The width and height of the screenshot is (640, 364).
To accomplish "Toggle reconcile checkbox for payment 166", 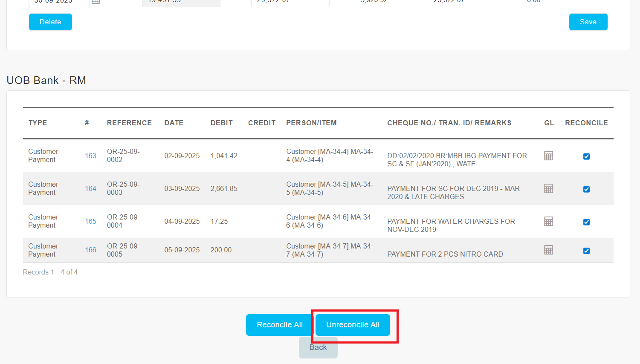I will (x=586, y=251).
